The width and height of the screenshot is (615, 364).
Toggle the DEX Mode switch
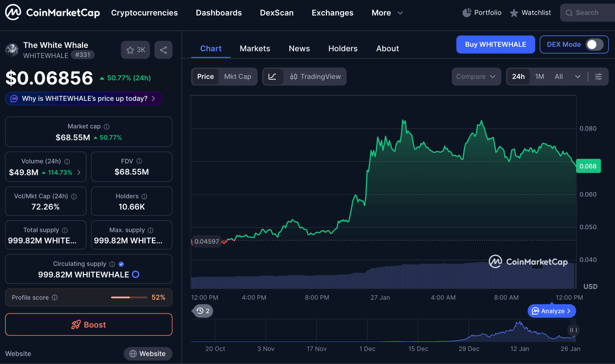pyautogui.click(x=595, y=44)
